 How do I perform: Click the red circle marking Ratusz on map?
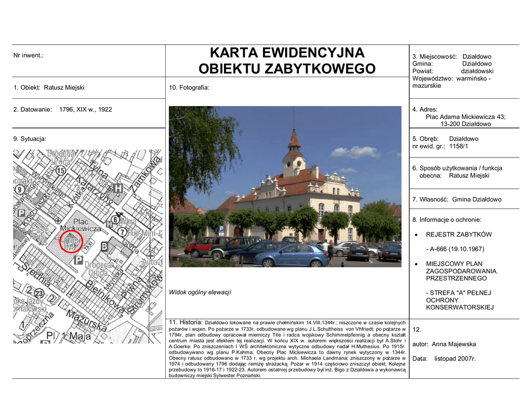click(x=71, y=242)
